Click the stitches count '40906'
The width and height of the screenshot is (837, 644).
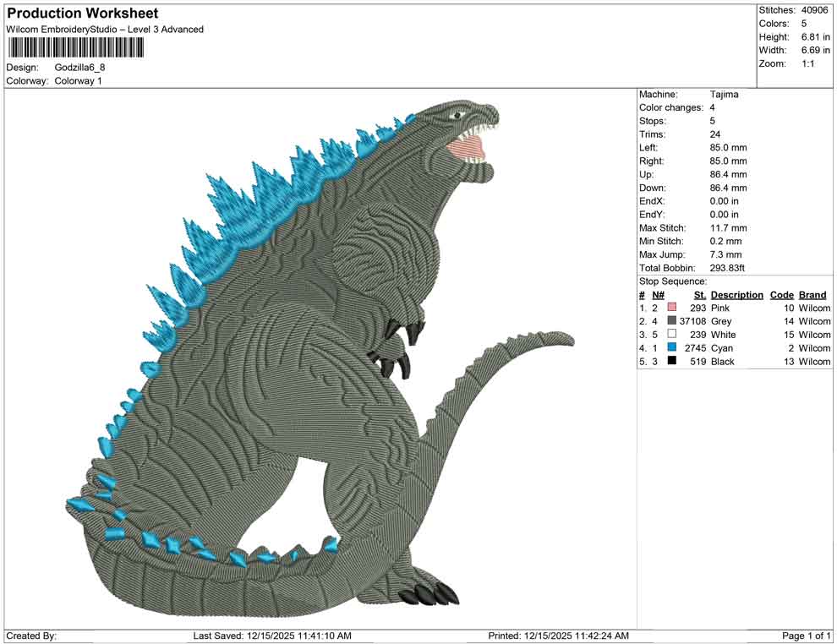(814, 10)
